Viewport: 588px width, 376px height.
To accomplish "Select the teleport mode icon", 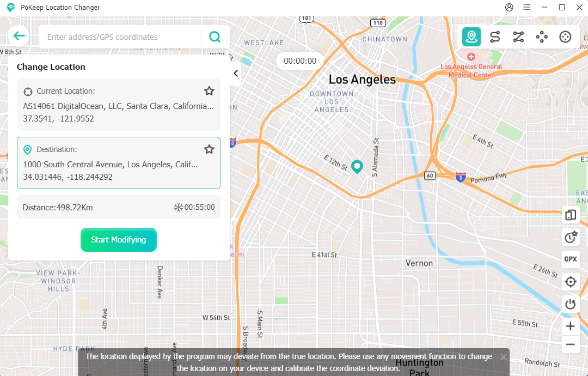I will (471, 37).
